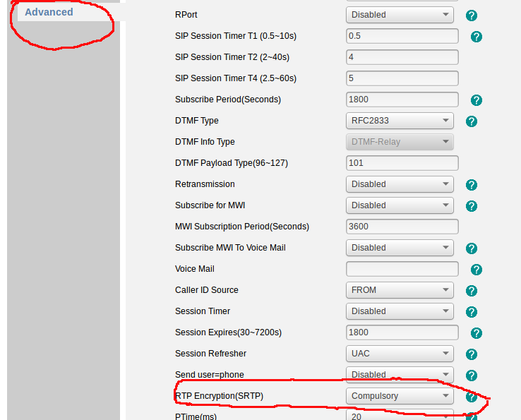Click the Voice Mail input field
The width and height of the screenshot is (521, 420).
402,269
